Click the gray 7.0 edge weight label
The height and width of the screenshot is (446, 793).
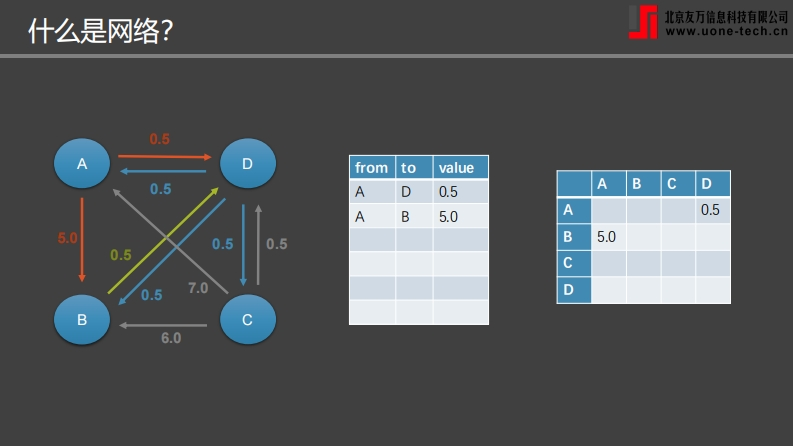[198, 288]
